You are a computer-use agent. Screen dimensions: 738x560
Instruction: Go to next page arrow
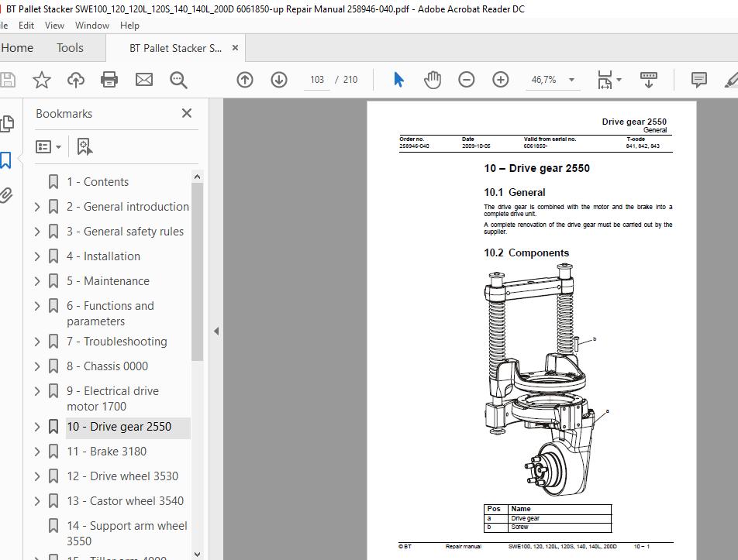(x=279, y=80)
